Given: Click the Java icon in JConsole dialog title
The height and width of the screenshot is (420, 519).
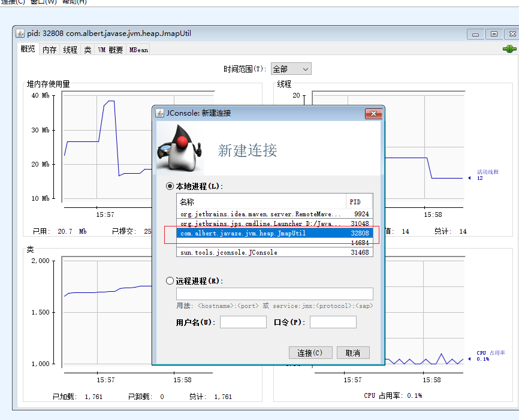Looking at the screenshot, I should pyautogui.click(x=160, y=113).
